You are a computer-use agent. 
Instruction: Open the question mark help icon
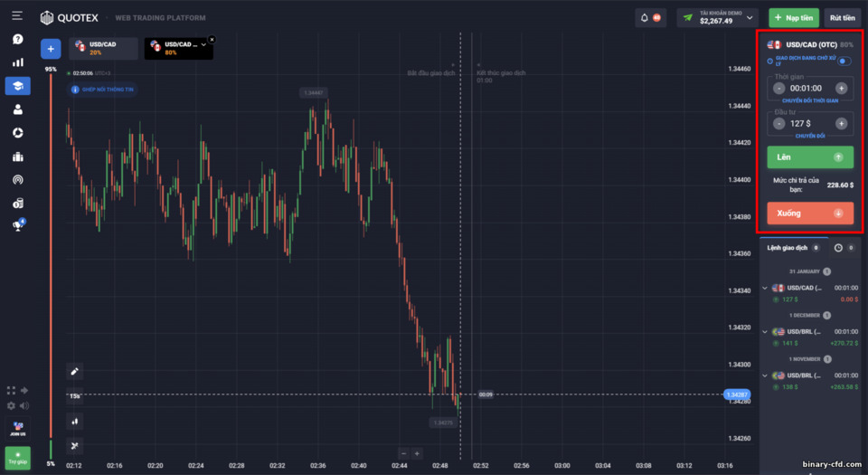point(18,39)
